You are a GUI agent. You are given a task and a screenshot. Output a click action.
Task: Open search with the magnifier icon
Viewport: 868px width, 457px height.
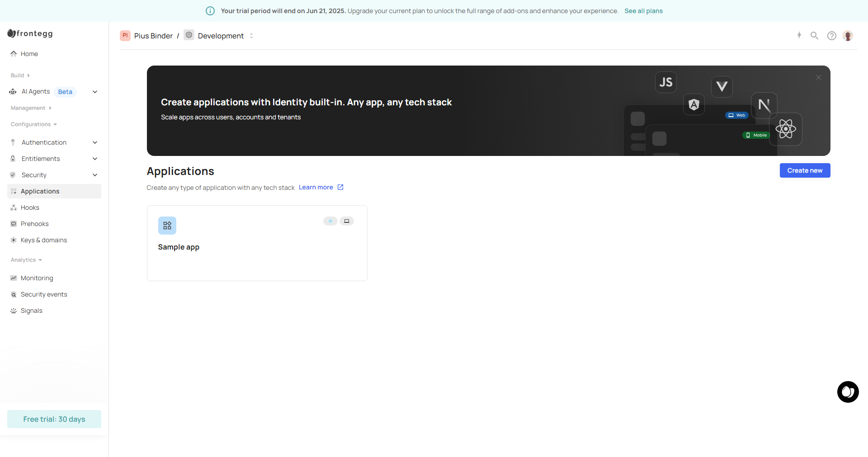point(814,35)
